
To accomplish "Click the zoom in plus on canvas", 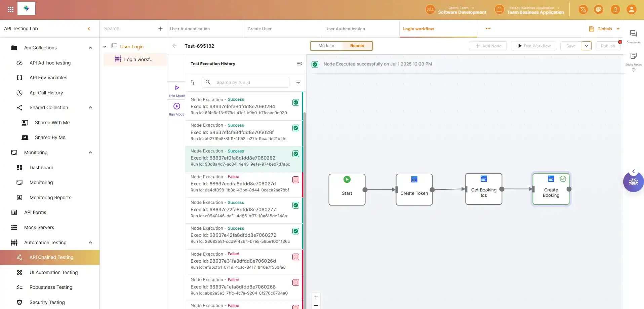I will [316, 297].
